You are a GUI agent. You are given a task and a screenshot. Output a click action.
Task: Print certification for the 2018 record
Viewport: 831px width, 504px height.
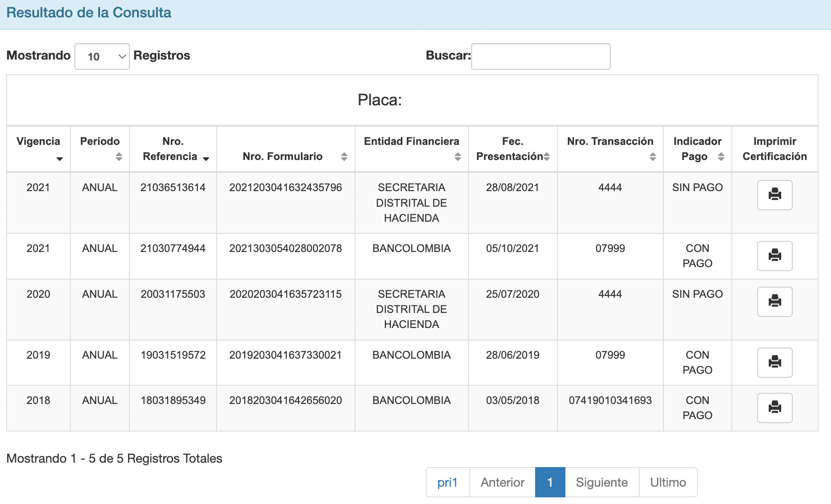(x=775, y=408)
